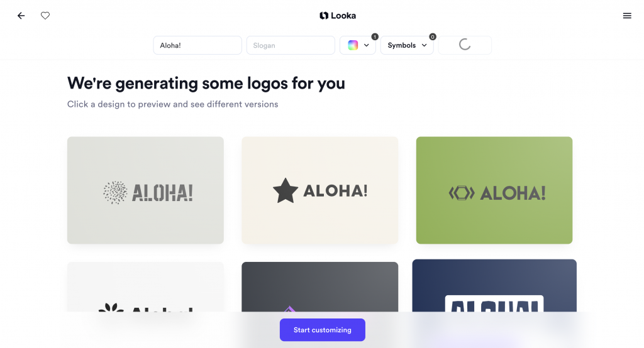This screenshot has width=644, height=348.
Task: Click the hexagon bracket symbol in green logo
Action: [462, 193]
